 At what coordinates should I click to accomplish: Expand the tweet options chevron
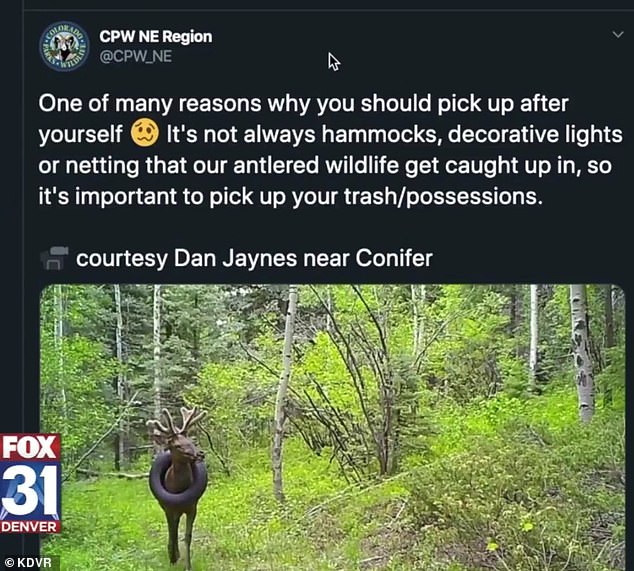(617, 34)
